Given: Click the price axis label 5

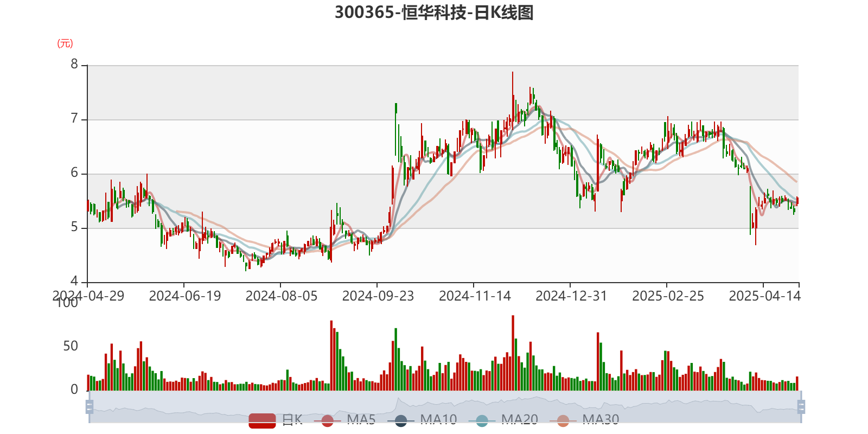Looking at the screenshot, I should [74, 227].
